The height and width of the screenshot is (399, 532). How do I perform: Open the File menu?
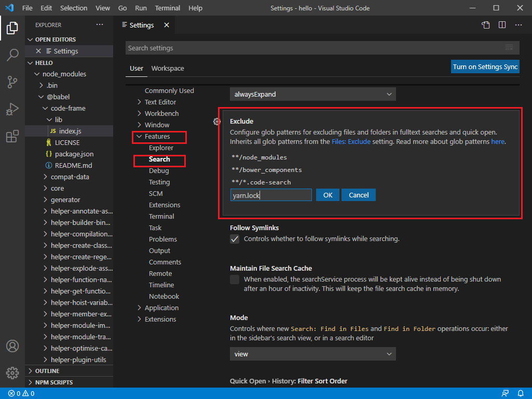(x=27, y=8)
